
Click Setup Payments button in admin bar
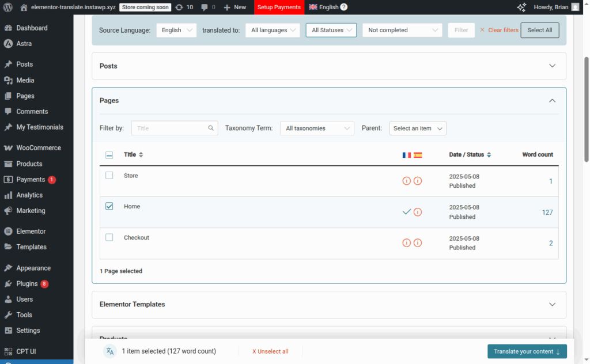click(x=279, y=7)
